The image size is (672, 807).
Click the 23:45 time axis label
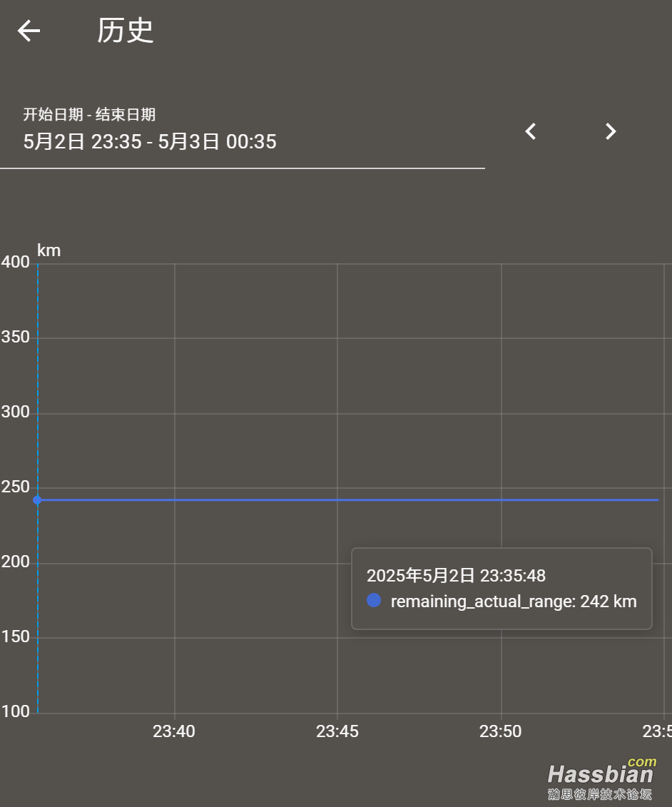pyautogui.click(x=337, y=731)
